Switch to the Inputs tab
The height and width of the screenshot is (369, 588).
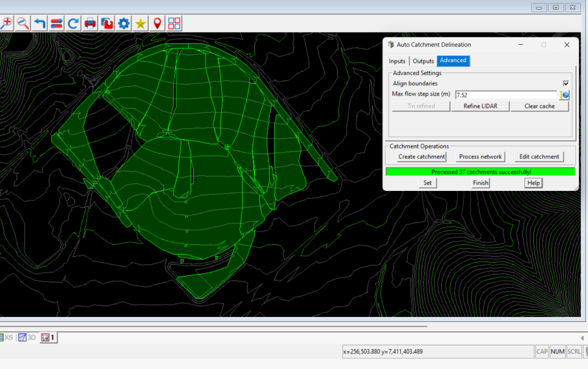[x=397, y=61]
